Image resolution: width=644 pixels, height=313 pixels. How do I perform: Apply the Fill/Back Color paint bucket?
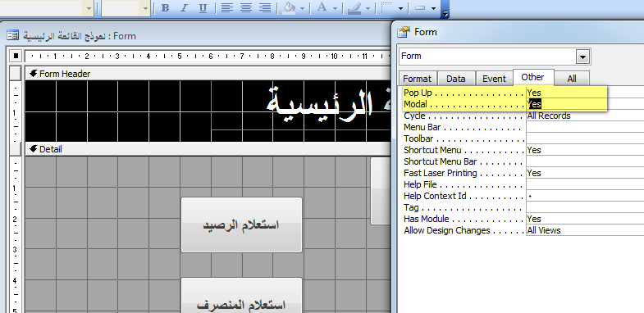point(290,8)
